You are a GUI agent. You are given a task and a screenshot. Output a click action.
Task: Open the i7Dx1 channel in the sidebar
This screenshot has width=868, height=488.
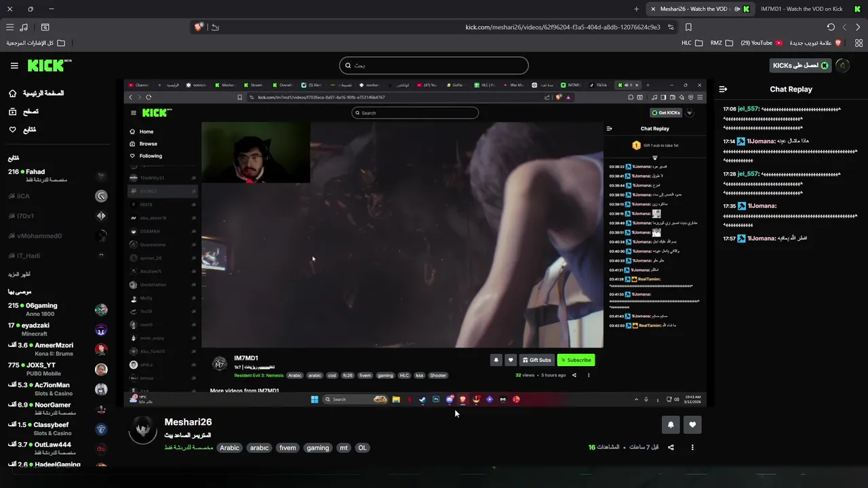[58, 216]
